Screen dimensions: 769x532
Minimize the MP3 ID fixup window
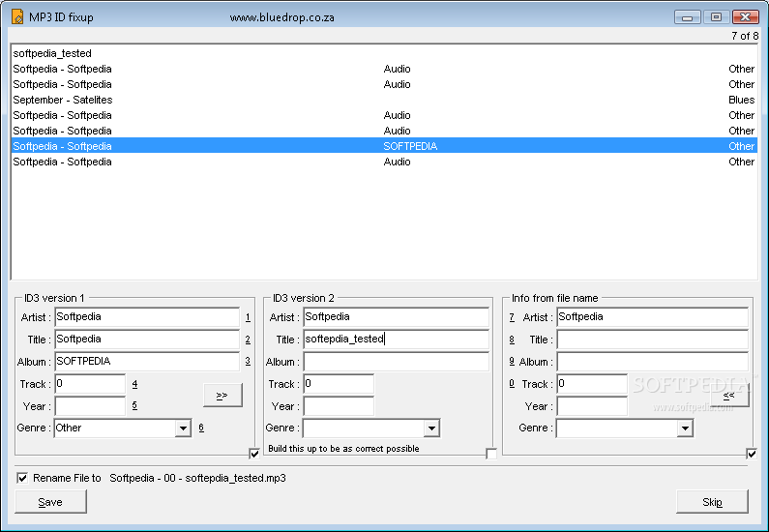click(687, 17)
